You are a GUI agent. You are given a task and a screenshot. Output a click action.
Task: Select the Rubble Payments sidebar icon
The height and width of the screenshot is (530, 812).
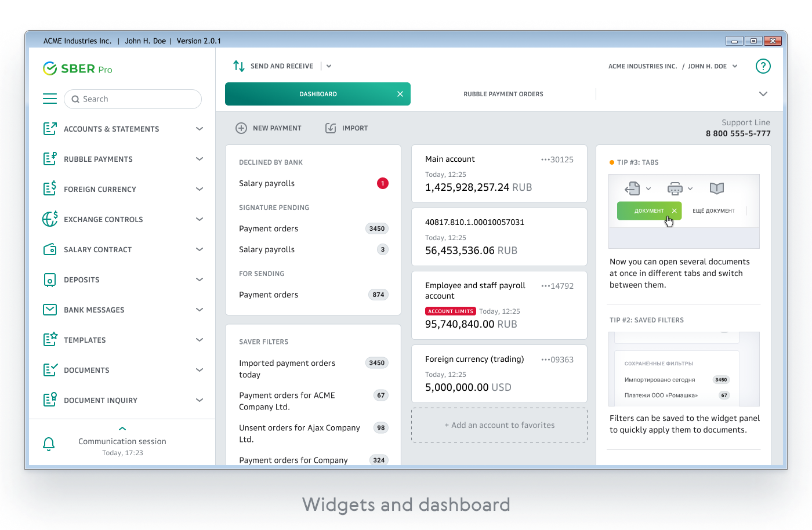[50, 159]
